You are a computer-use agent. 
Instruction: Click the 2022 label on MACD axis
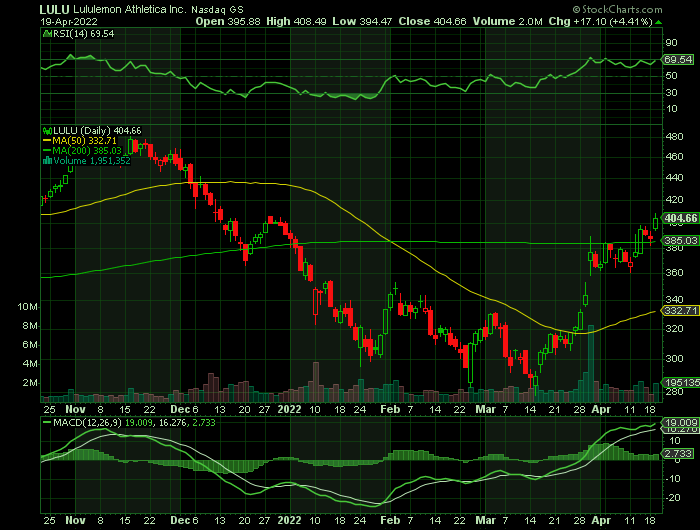(289, 521)
